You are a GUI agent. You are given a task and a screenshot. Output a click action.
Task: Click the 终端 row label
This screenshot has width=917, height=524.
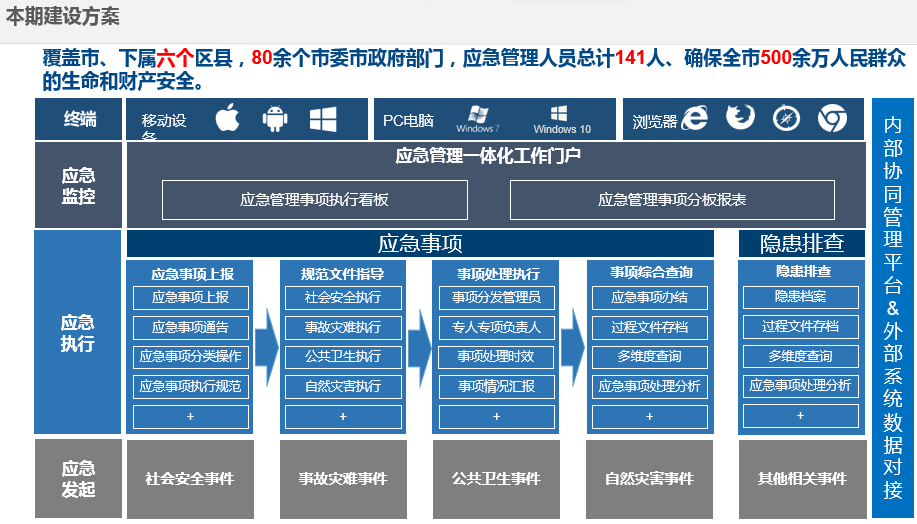[x=78, y=119]
